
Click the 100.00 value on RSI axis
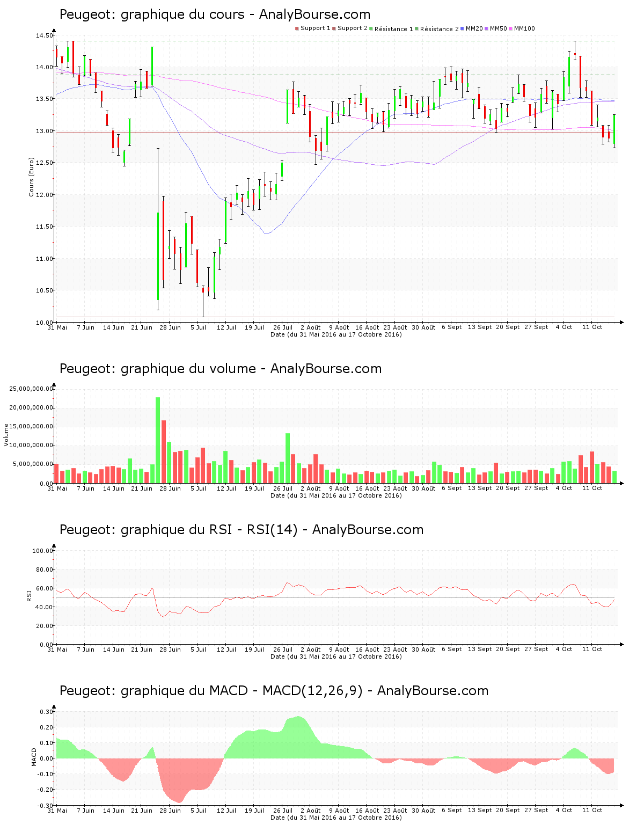(x=43, y=551)
